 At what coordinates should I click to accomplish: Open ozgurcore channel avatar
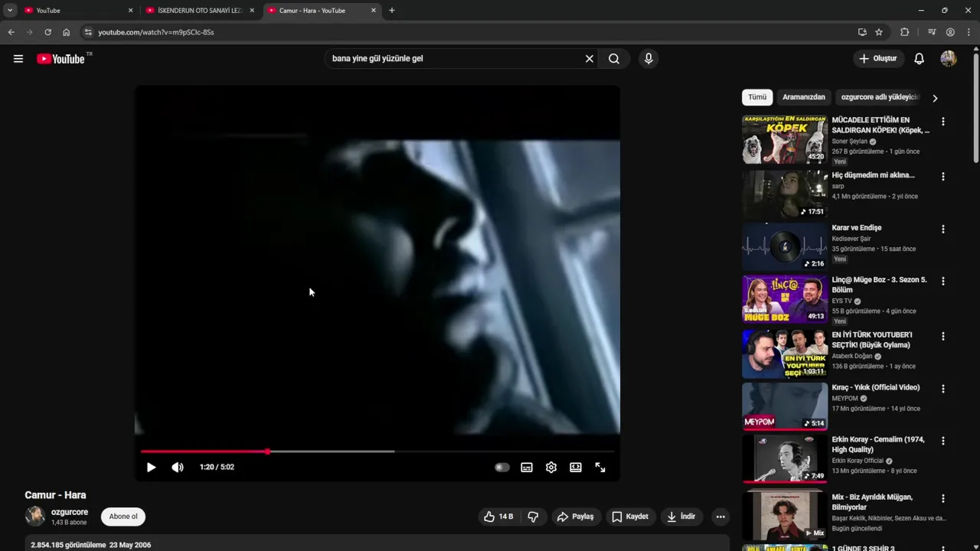(x=35, y=517)
